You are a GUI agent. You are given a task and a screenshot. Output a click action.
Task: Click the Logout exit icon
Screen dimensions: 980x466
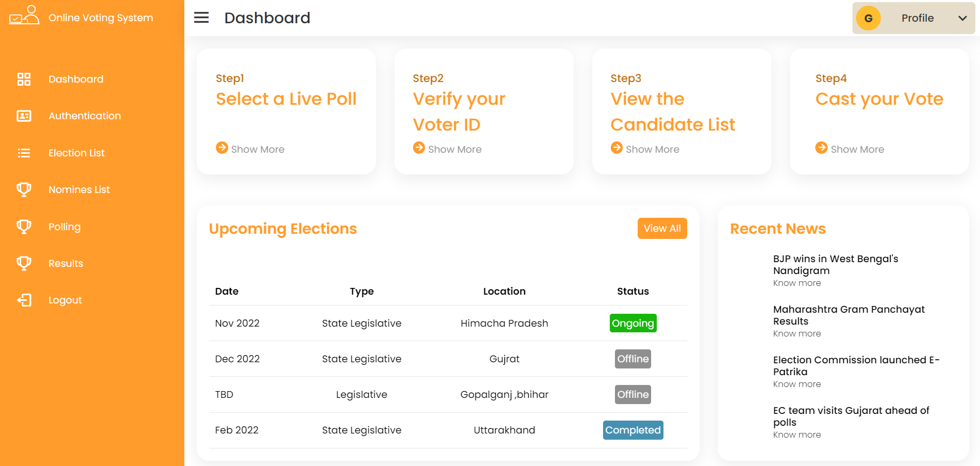tap(24, 300)
